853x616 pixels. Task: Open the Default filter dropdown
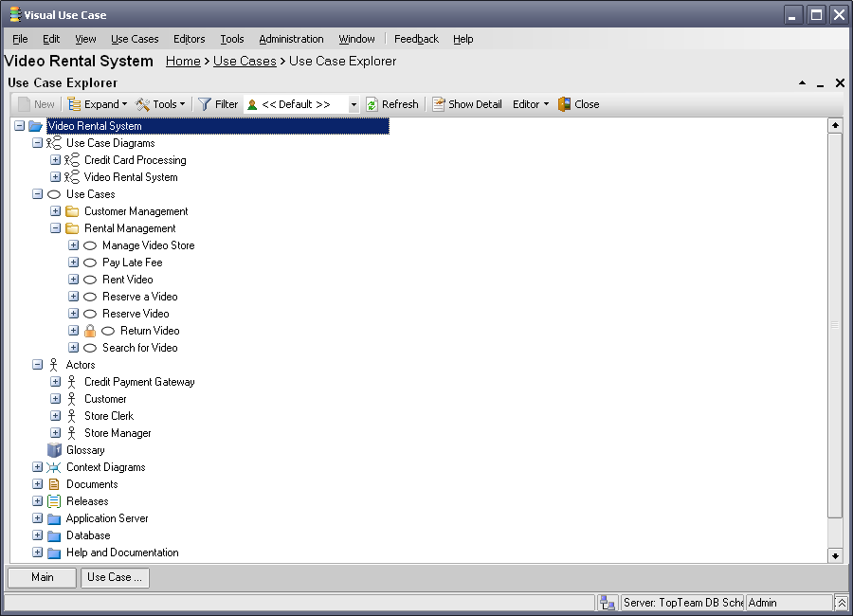(x=354, y=104)
